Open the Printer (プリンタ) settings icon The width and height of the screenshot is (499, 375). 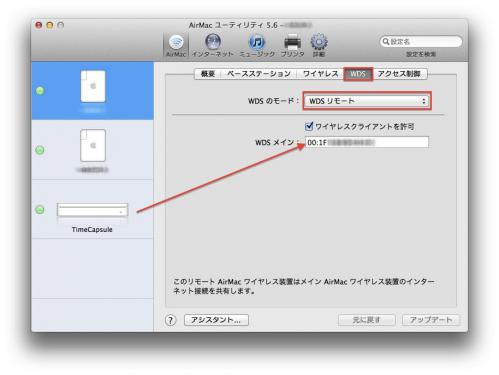pos(292,45)
